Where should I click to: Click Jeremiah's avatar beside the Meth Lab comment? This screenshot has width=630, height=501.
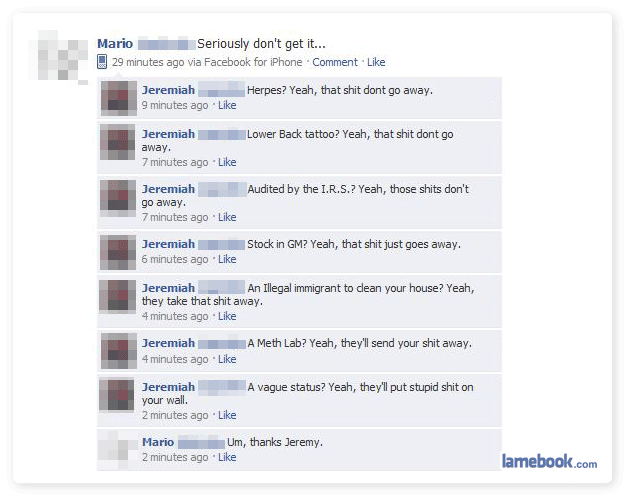[x=119, y=351]
